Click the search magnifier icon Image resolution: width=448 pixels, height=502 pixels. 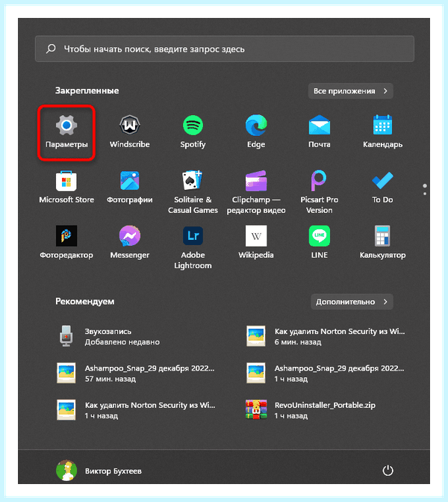click(x=51, y=49)
